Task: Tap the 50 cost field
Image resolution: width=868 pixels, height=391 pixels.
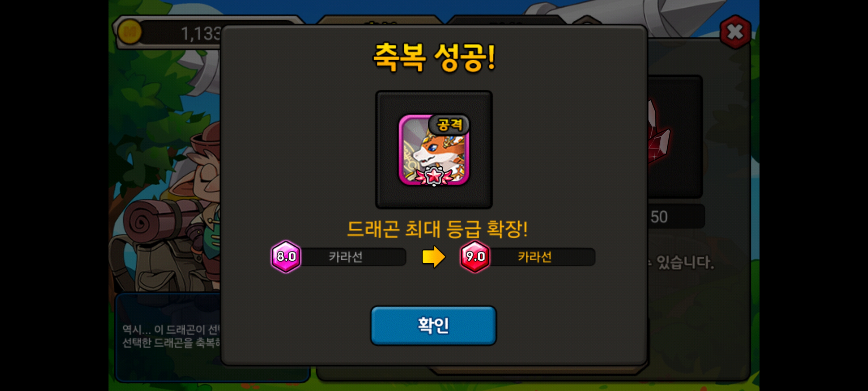Action: 676,216
